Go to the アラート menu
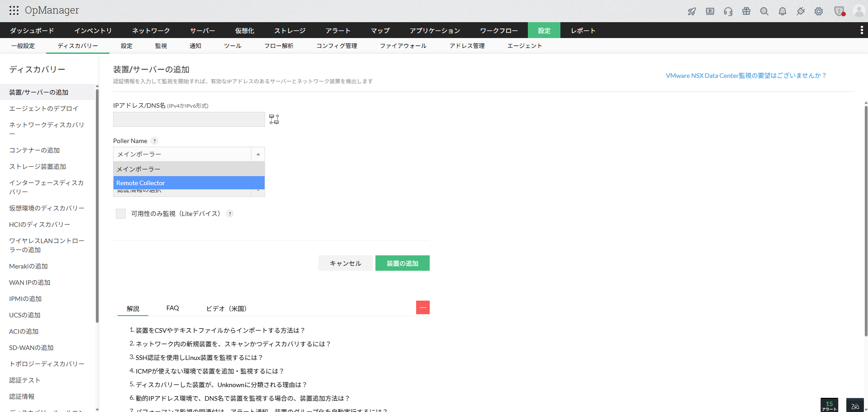This screenshot has width=868, height=412. click(x=338, y=30)
